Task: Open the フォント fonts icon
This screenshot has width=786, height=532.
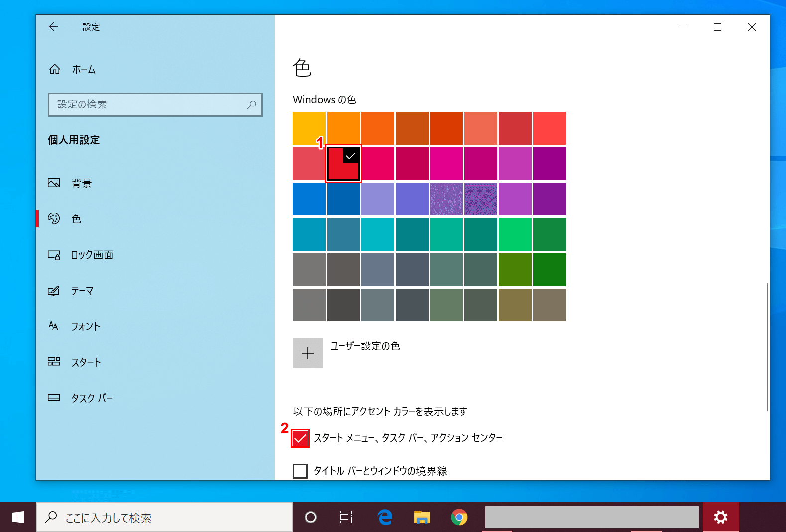Action: (x=54, y=326)
